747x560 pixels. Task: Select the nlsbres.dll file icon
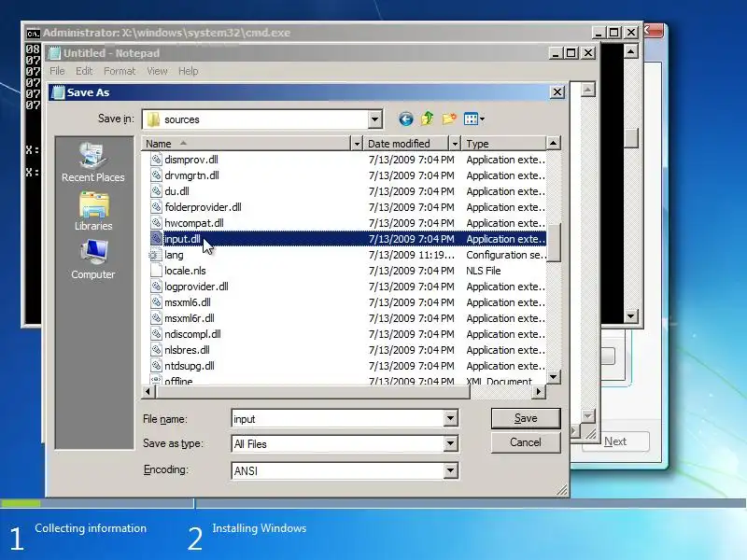156,350
